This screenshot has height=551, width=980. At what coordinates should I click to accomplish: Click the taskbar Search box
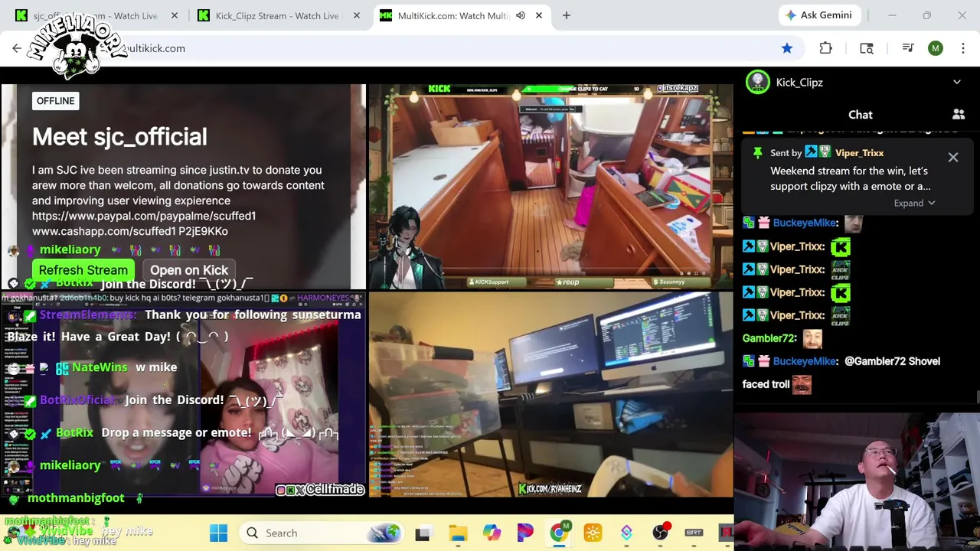(322, 533)
